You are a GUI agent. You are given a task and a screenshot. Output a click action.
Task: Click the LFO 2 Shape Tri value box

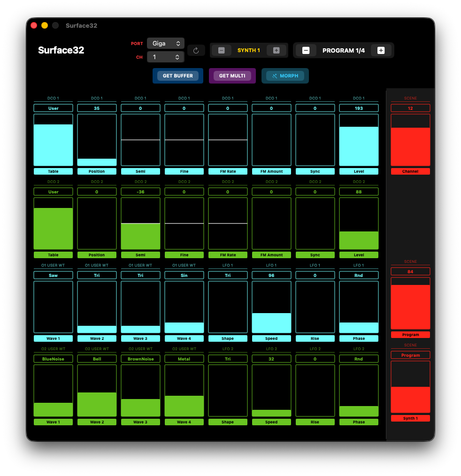point(228,359)
